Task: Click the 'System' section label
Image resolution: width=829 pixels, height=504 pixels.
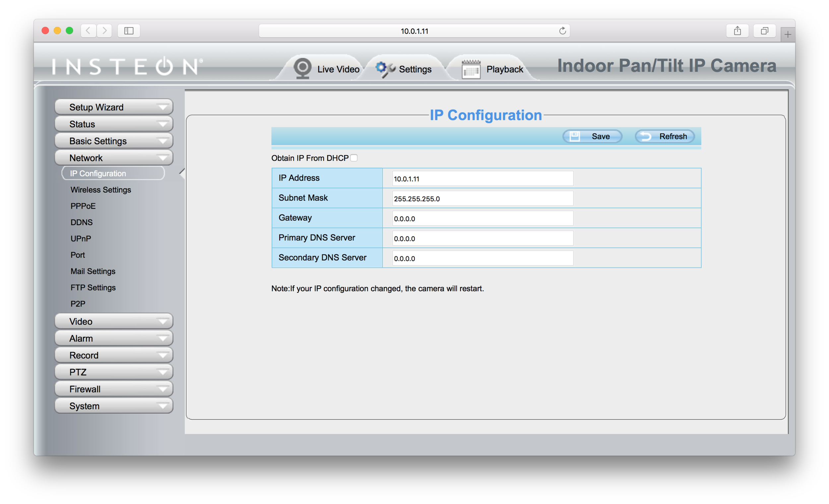Action: [x=84, y=406]
